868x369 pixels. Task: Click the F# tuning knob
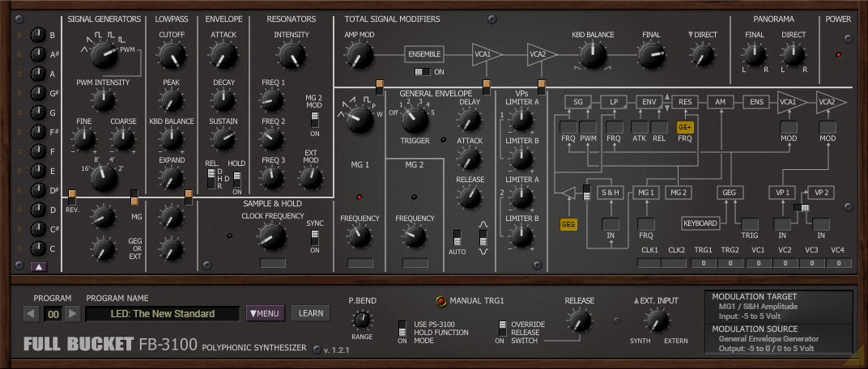click(38, 132)
